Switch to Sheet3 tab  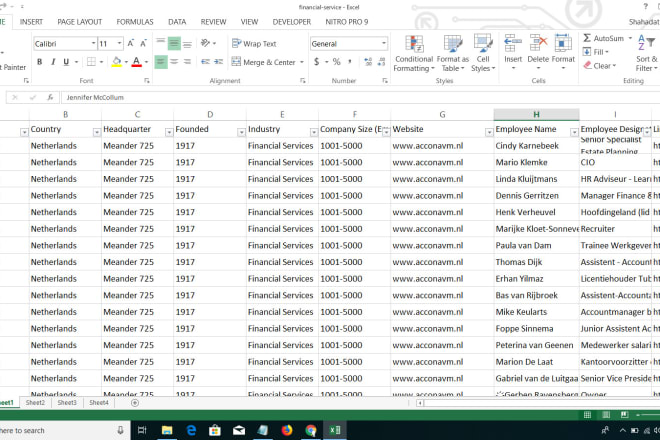[x=67, y=403]
